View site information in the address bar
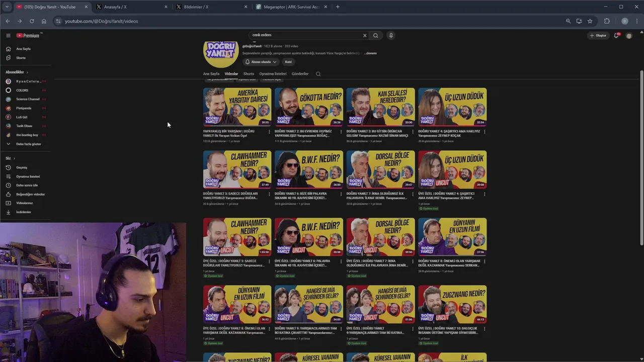Screen dimensions: 644x362 (x=58, y=21)
